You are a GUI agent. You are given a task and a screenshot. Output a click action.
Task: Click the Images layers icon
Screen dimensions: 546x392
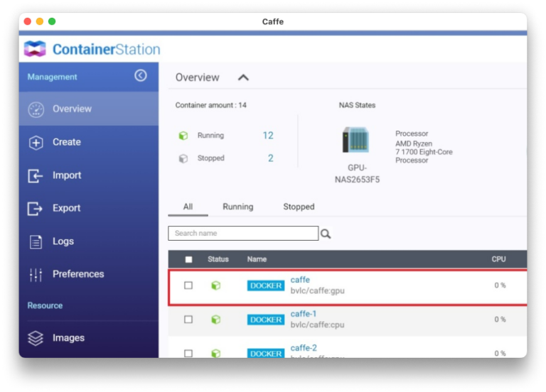36,338
